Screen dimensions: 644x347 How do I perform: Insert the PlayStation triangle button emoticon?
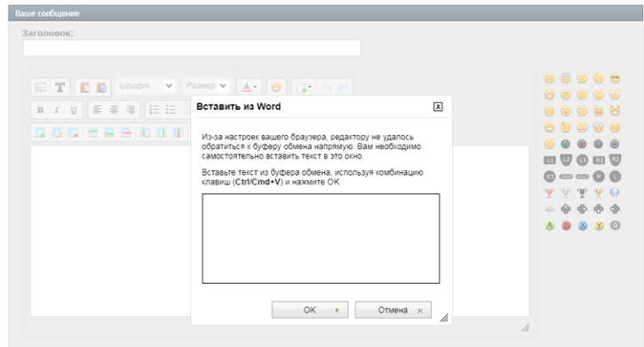point(566,144)
